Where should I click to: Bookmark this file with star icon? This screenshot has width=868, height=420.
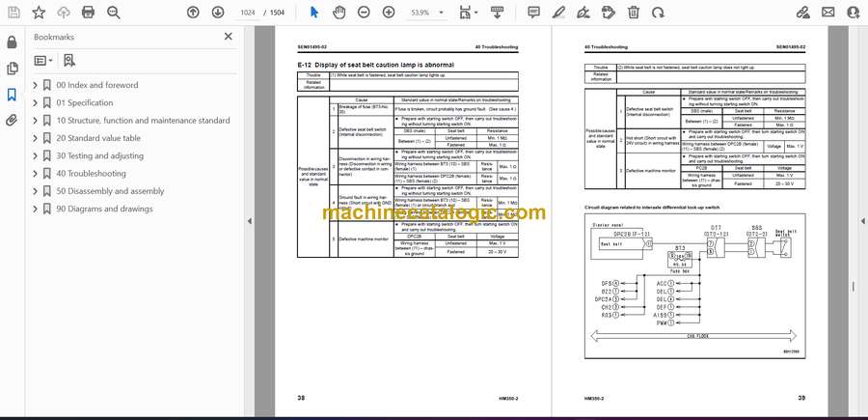coord(39,13)
